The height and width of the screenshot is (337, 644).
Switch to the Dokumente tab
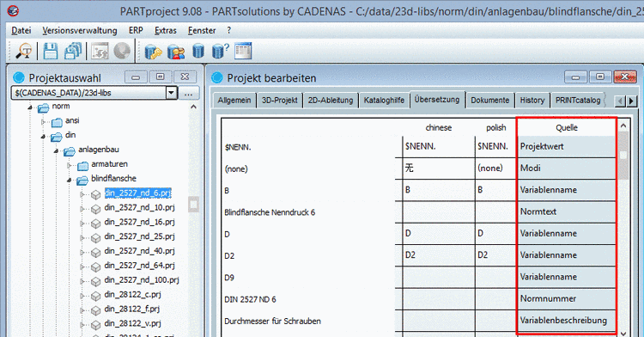point(490,101)
